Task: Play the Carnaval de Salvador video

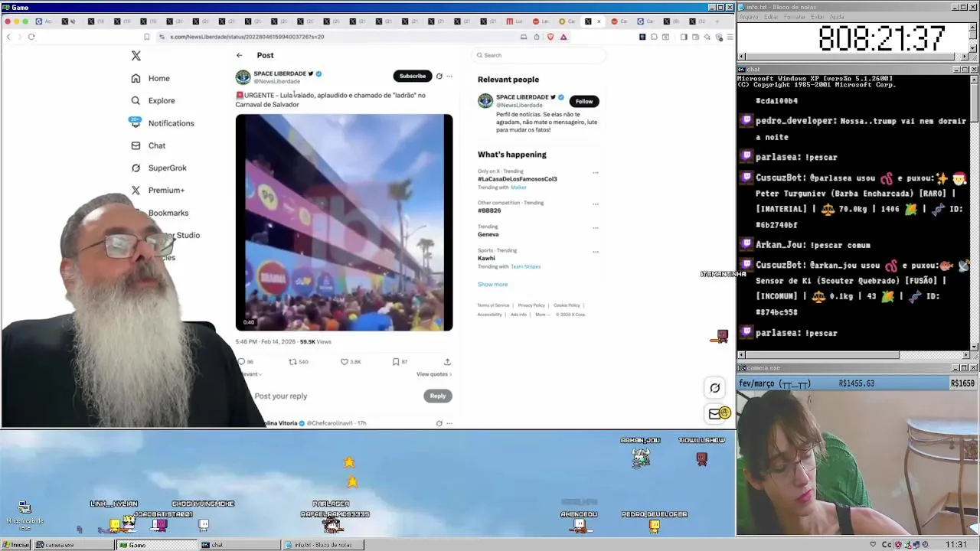Action: point(344,222)
